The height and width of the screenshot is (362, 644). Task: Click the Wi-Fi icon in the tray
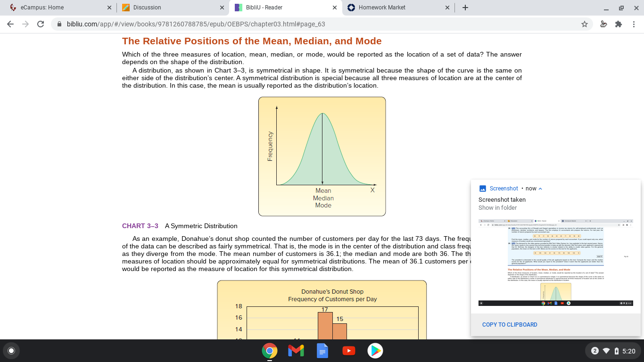606,351
